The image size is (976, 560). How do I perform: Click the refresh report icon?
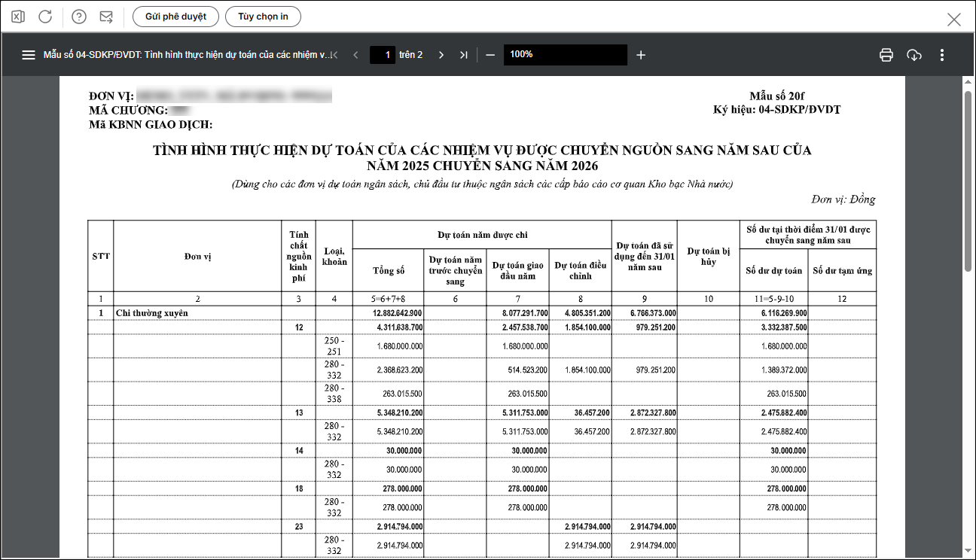(45, 17)
